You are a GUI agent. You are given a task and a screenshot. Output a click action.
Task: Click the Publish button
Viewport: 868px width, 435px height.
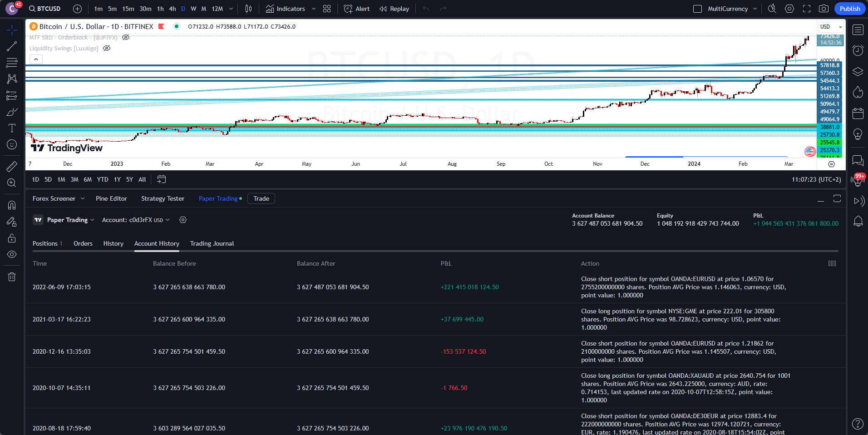[849, 9]
